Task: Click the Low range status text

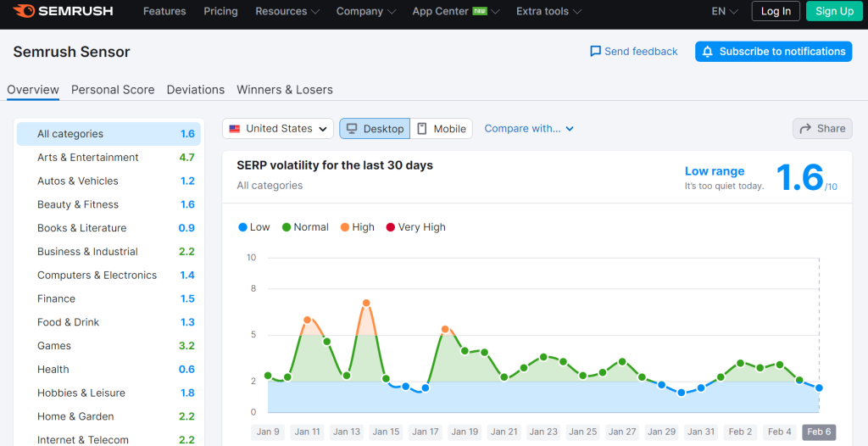Action: [x=714, y=171]
